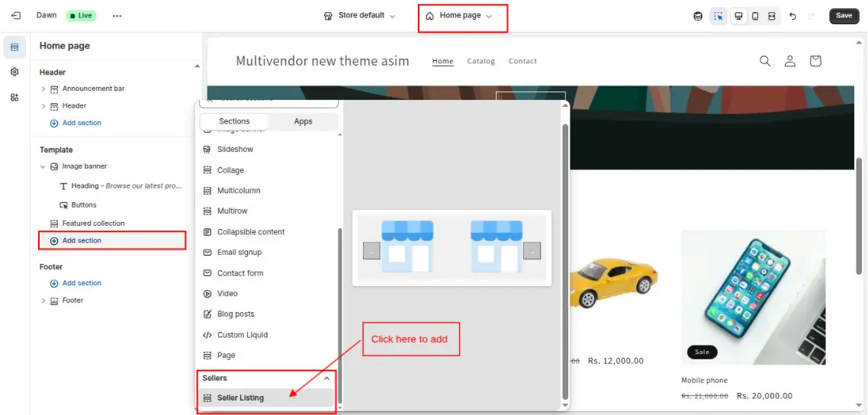Expand the Footer section chevron
The width and height of the screenshot is (868, 415).
[x=43, y=301]
